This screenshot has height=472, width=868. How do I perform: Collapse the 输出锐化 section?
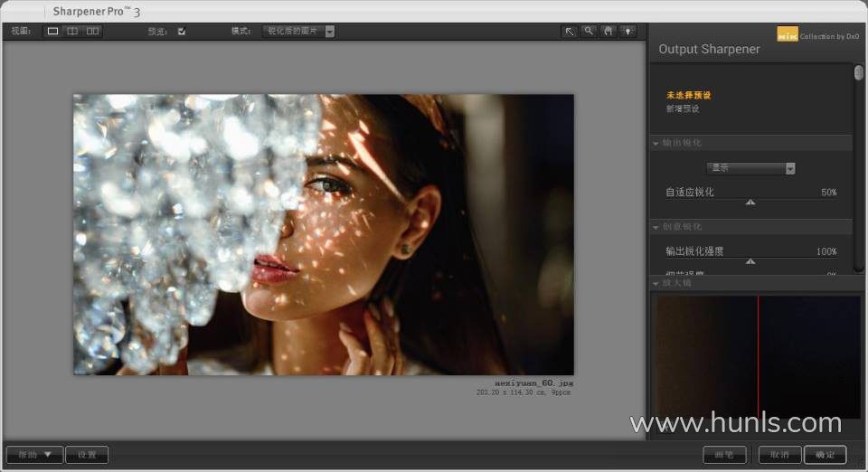(x=656, y=143)
